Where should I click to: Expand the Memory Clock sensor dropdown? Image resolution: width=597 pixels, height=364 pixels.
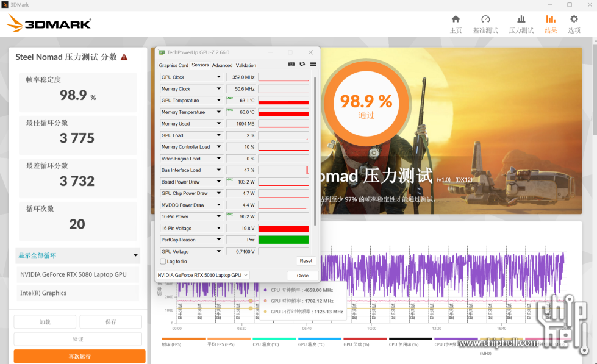pyautogui.click(x=218, y=89)
